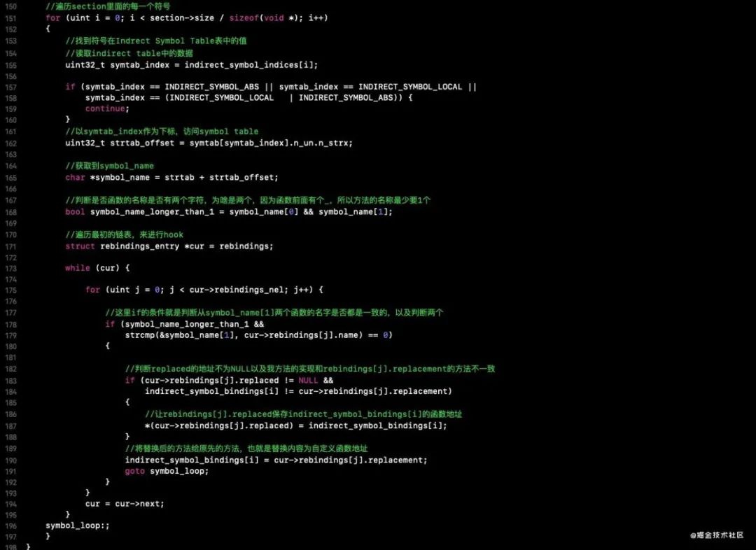Click the comment '//读取indirect table中的数据'
This screenshot has height=550, width=756.
[x=129, y=53]
